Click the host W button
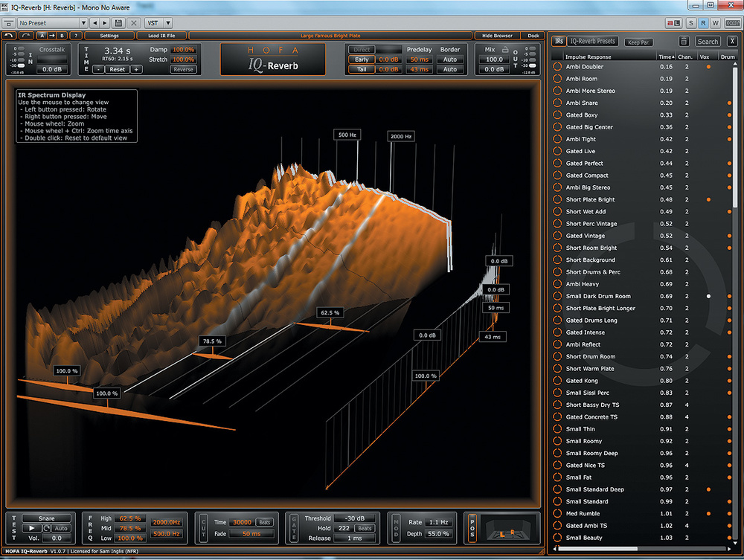The image size is (744, 560). point(715,23)
